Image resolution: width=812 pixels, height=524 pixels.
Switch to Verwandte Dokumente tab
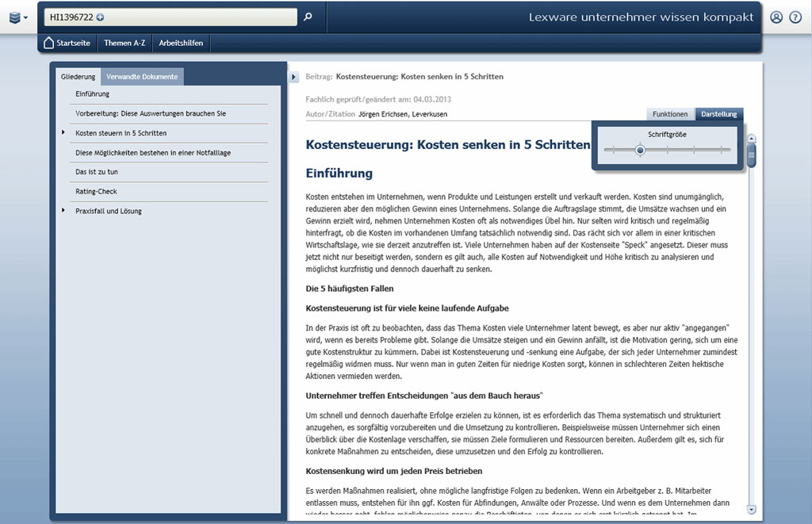point(142,77)
